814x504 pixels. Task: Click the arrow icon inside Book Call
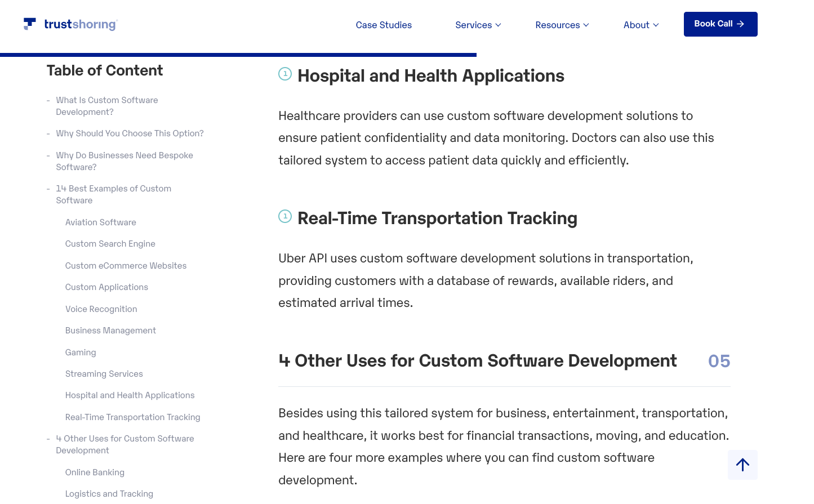(x=741, y=24)
